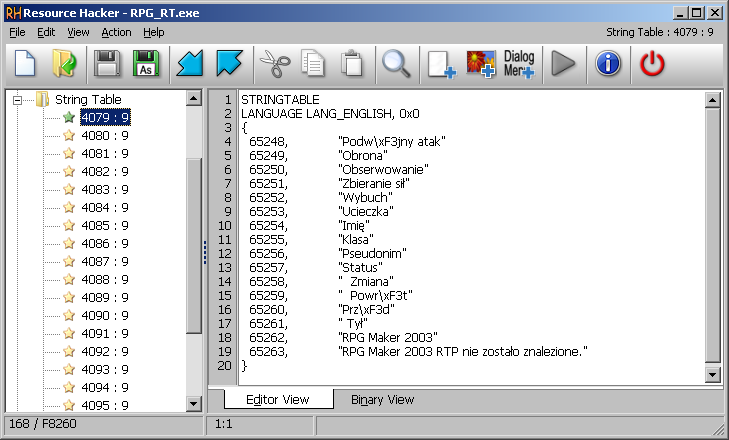Select resource 4089 : 9
729x440 pixels.
(x=105, y=298)
